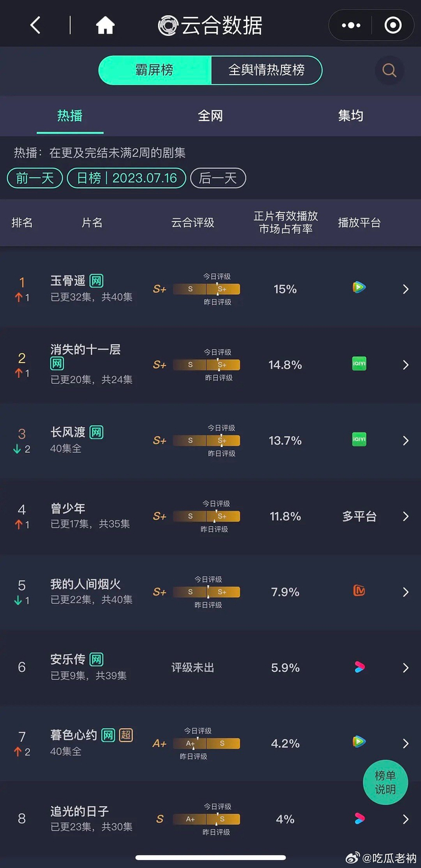Select the Mango TV icon beside 我的人间烟火
The width and height of the screenshot is (421, 868).
pos(359,591)
